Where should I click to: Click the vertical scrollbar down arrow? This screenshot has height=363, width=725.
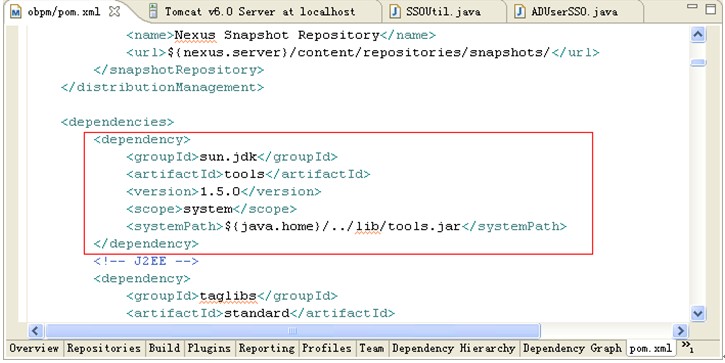click(x=698, y=313)
